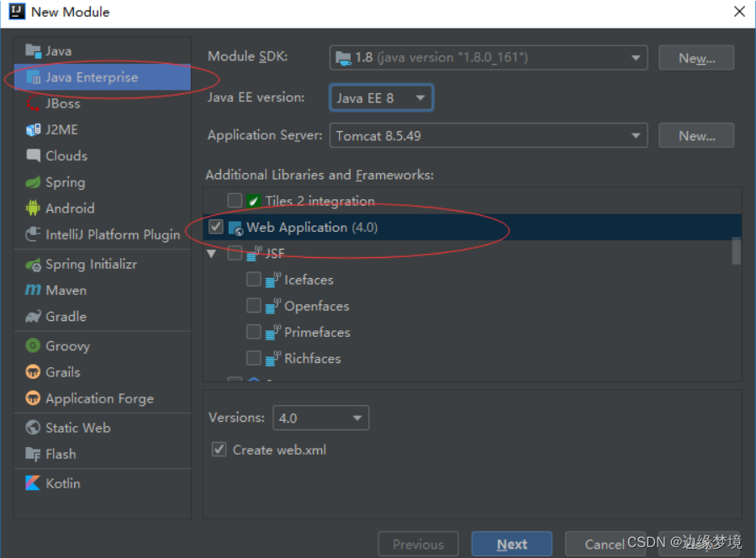The height and width of the screenshot is (558, 756).
Task: Click the Flash folder icon
Action: tap(33, 454)
